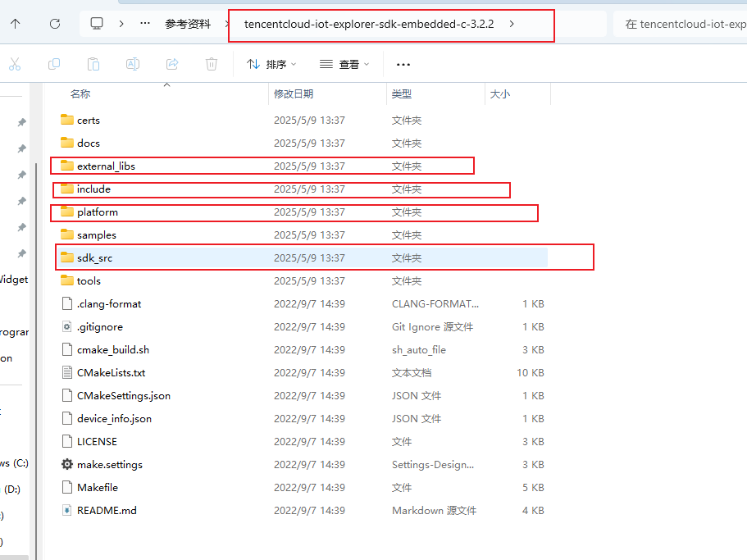Click the Delete trash can icon
Image resolution: width=747 pixels, height=560 pixels.
tap(212, 64)
